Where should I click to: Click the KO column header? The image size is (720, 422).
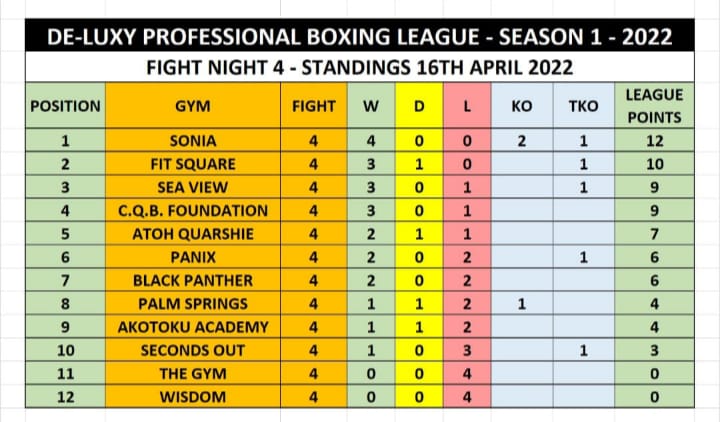click(521, 106)
